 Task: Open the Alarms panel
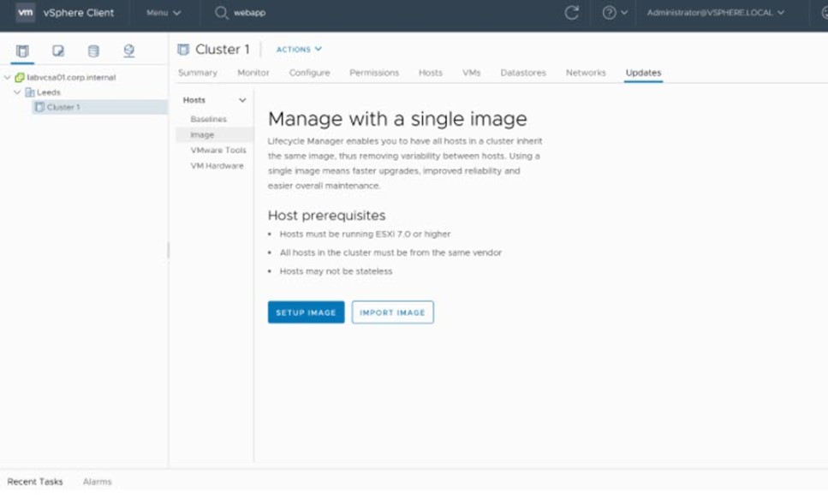97,482
